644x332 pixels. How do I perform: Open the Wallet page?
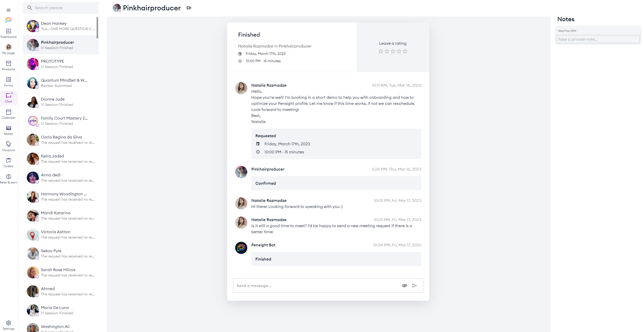point(9,130)
